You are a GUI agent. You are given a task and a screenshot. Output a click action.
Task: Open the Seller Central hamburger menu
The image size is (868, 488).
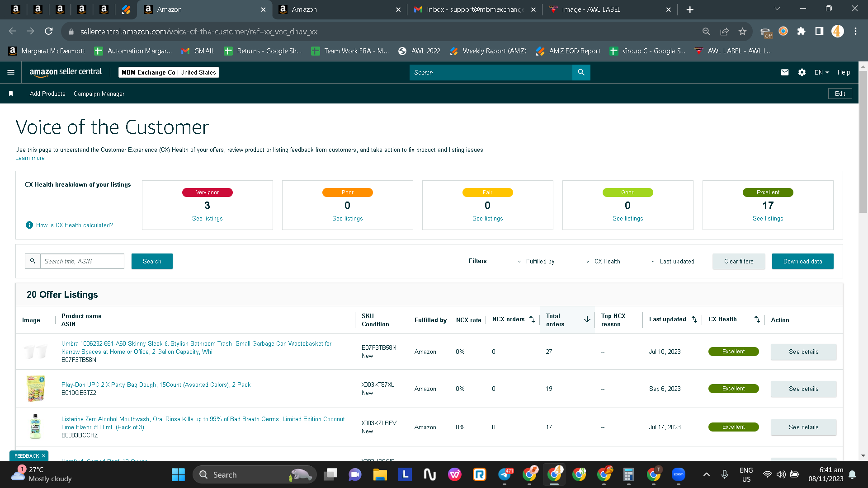tap(11, 72)
